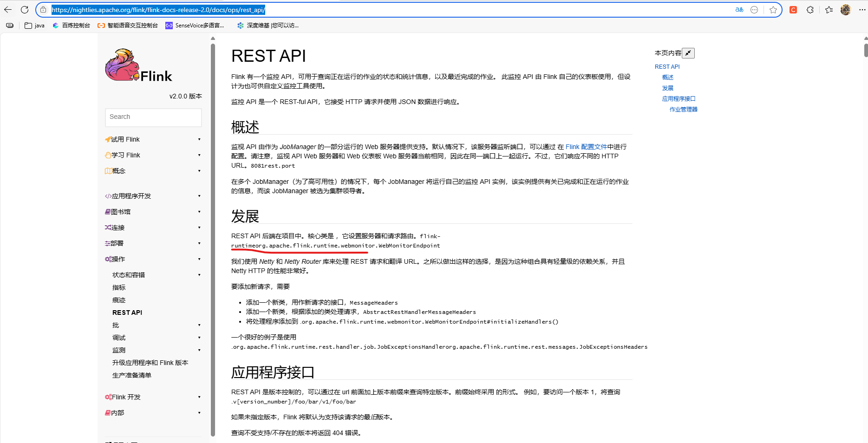
Task: Jump to 作业管理器 in page contents
Action: (x=684, y=110)
